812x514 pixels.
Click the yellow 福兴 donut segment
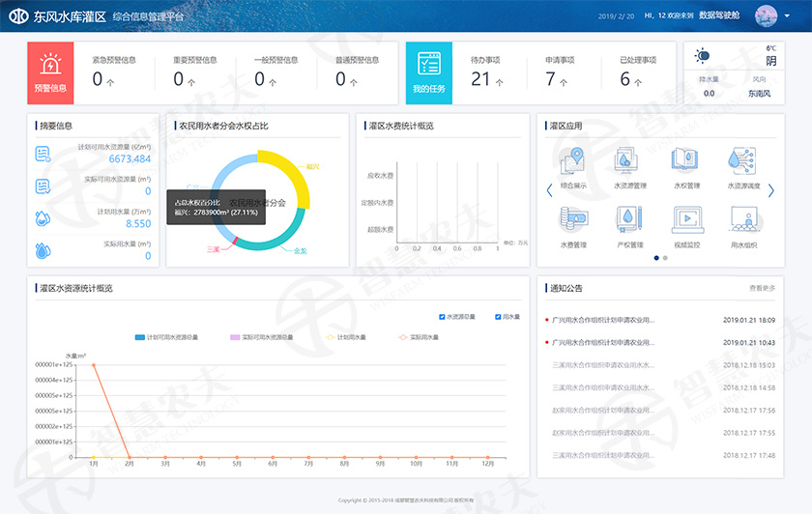pyautogui.click(x=295, y=170)
